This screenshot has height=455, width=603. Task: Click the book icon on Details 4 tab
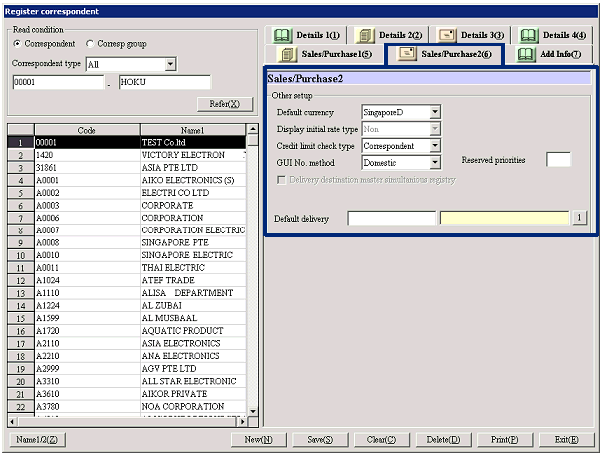[528, 35]
